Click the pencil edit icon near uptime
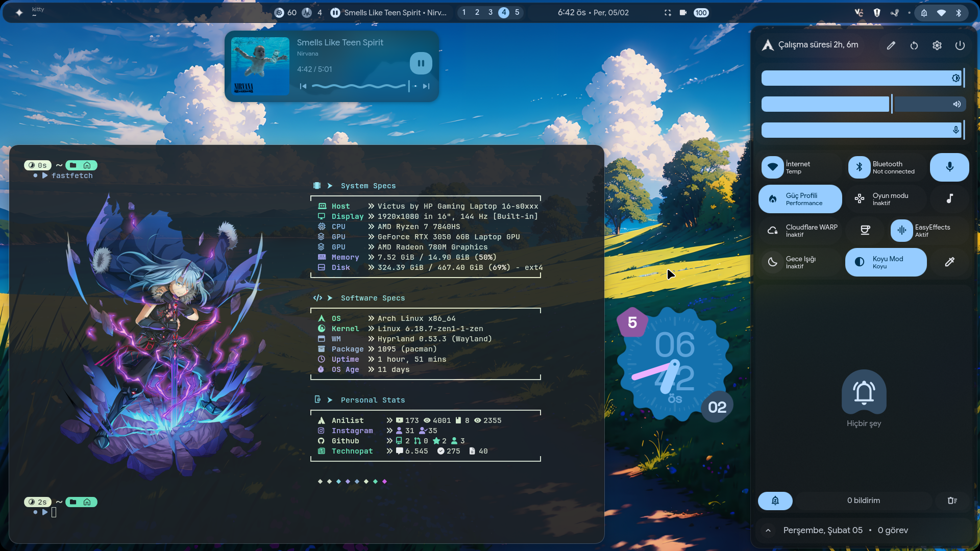Screen dimensions: 980x551 pyautogui.click(x=891, y=45)
